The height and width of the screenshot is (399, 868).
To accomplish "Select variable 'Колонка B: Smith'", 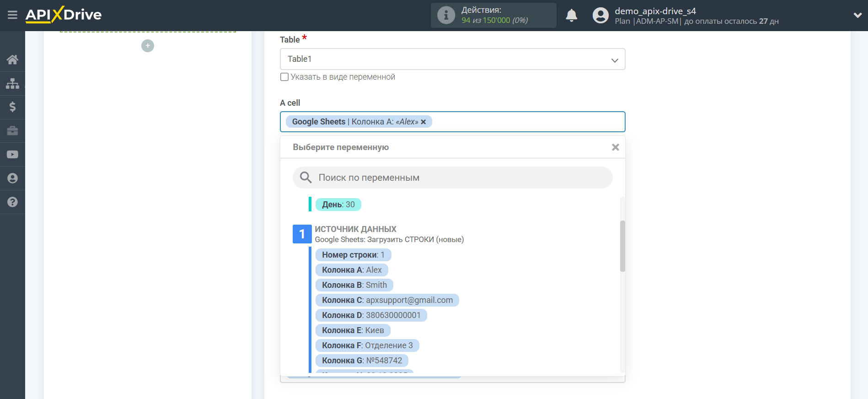I will click(354, 285).
